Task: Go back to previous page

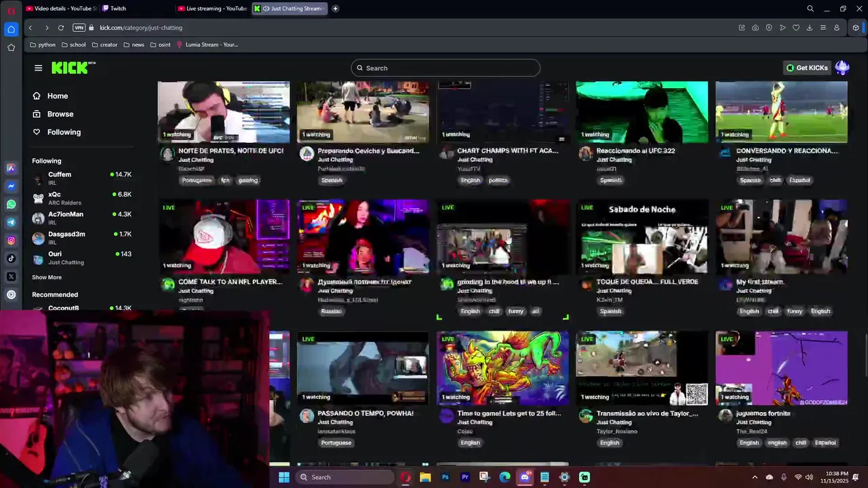Action: (30, 28)
